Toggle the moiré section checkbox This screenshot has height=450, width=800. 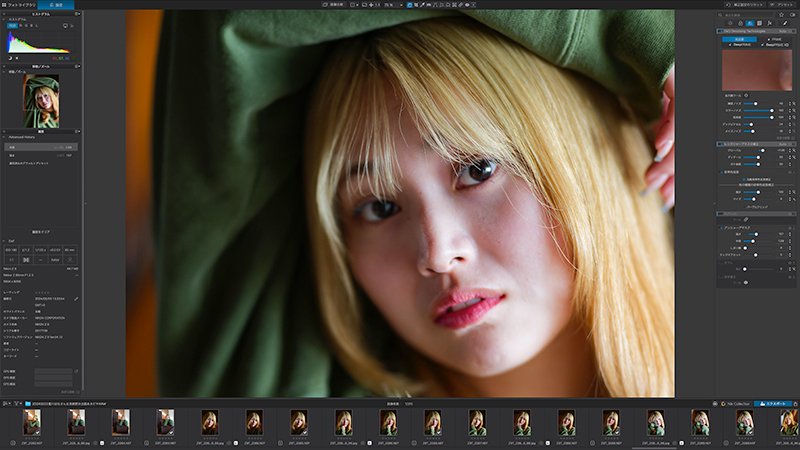(721, 263)
